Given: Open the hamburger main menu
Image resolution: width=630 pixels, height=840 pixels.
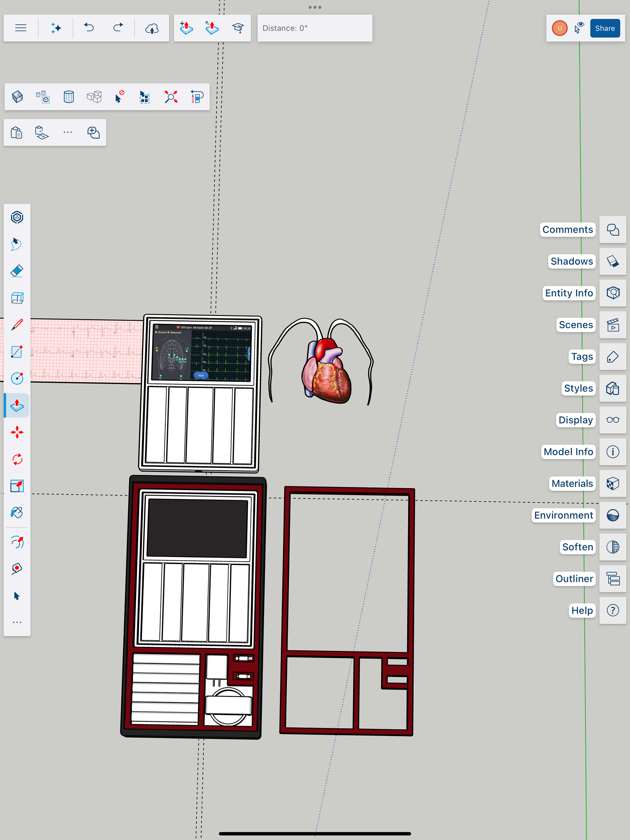Looking at the screenshot, I should 20,28.
